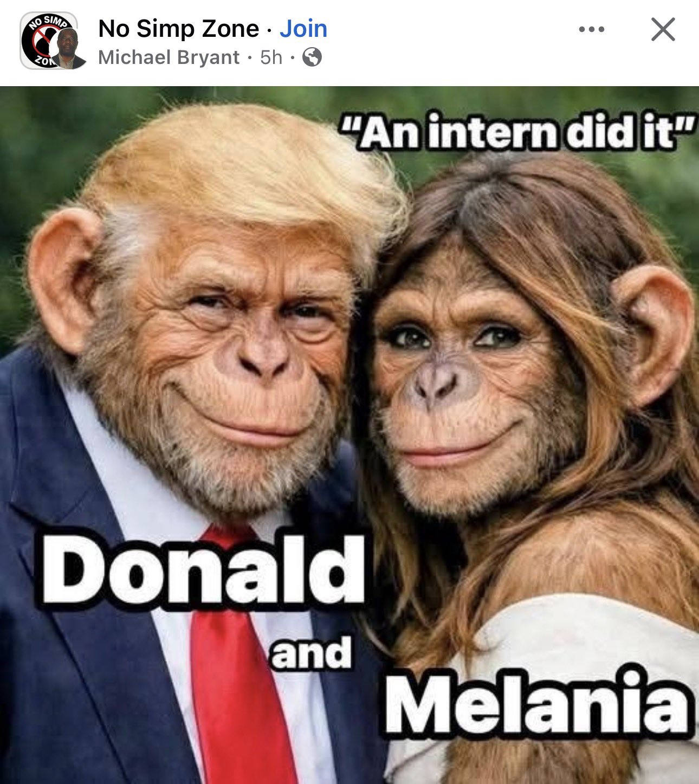Open the No Simp Zone group name
The height and width of the screenshot is (784, 699).
179,29
